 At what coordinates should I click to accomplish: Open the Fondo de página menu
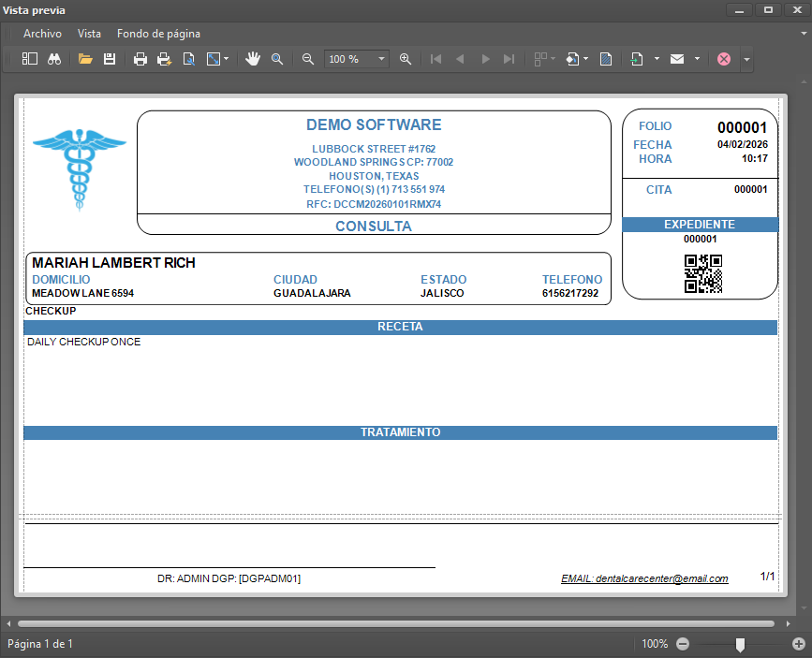(x=158, y=34)
